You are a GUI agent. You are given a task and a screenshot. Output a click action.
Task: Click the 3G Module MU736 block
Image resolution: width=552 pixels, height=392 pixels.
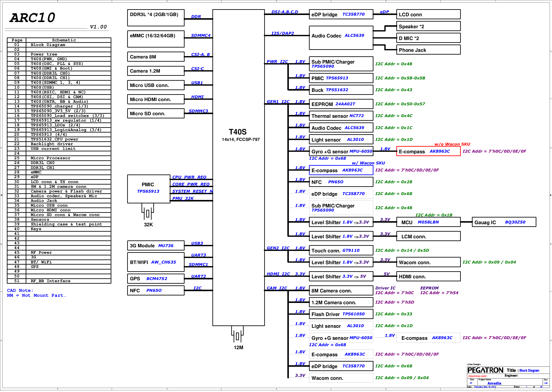coord(156,246)
